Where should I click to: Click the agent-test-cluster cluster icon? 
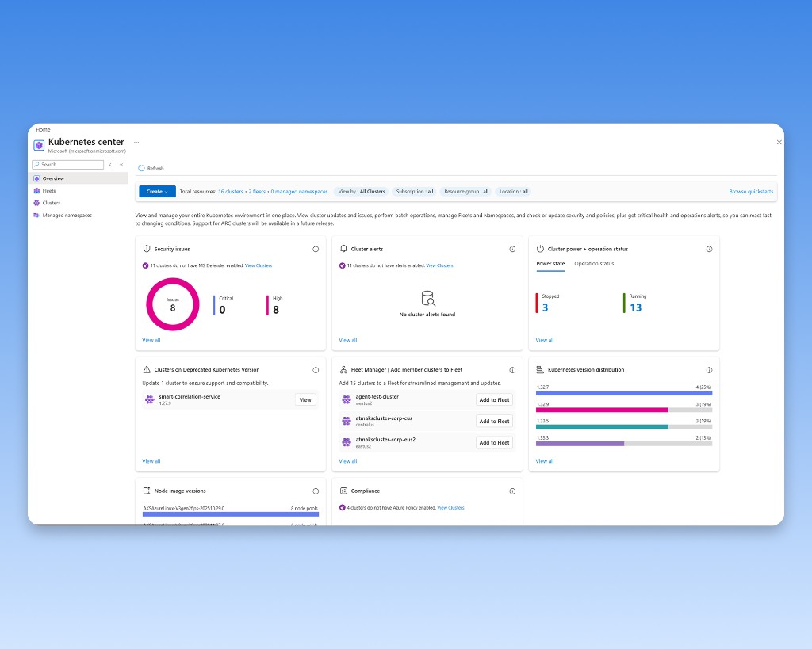pyautogui.click(x=347, y=399)
